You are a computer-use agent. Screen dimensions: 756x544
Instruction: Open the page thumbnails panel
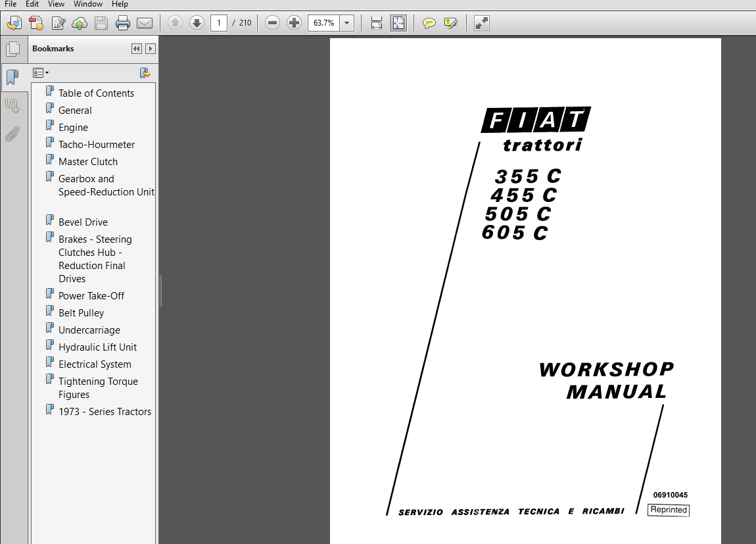[13, 49]
